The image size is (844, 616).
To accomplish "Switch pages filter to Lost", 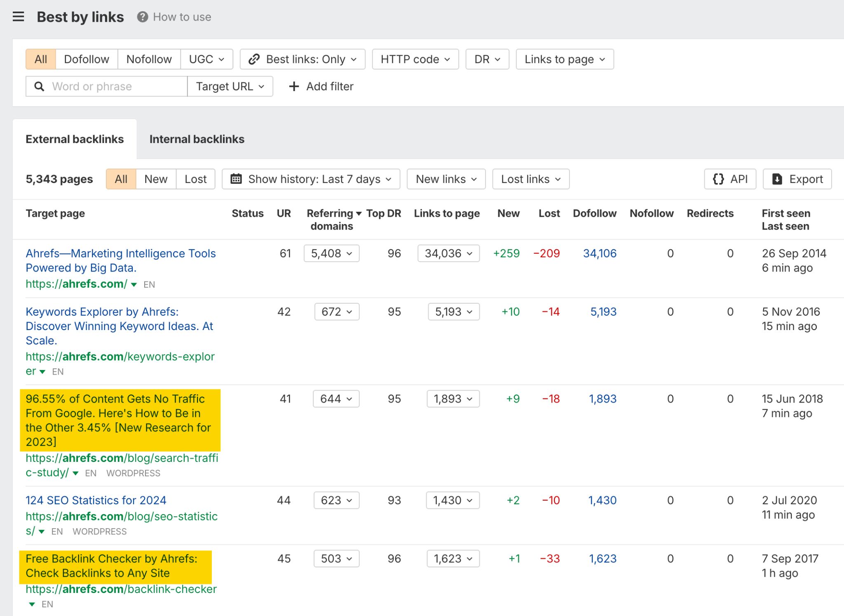I will (195, 179).
